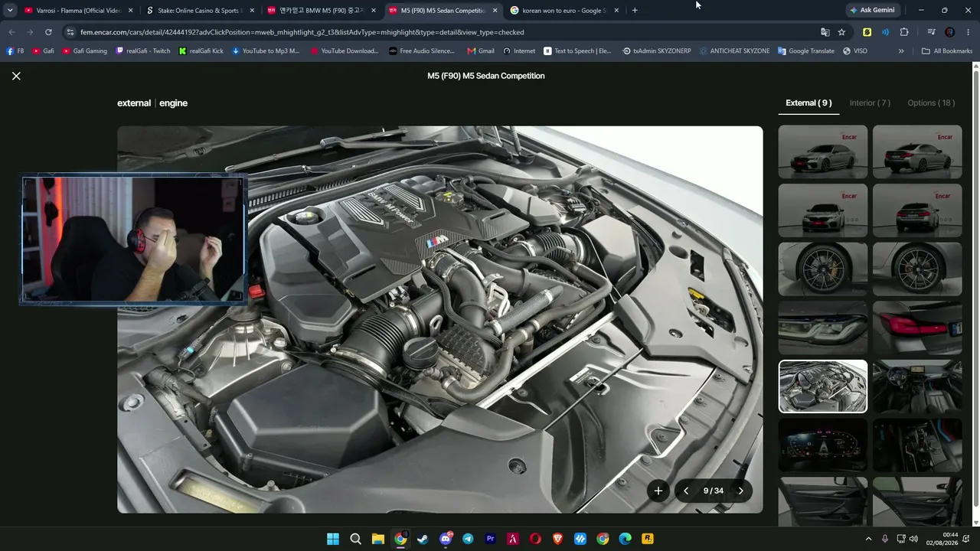Open the Gmail bookmark

point(481,51)
